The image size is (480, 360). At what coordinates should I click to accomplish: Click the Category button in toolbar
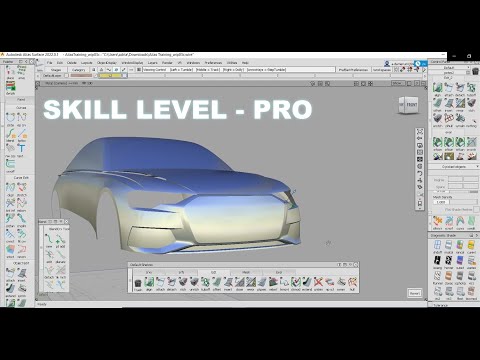pyautogui.click(x=78, y=70)
